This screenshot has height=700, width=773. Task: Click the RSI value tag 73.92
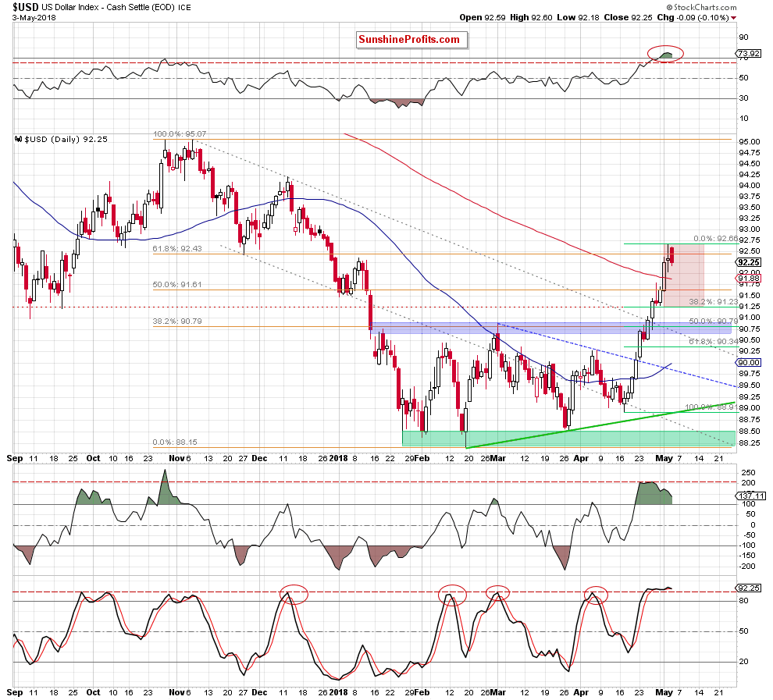point(748,53)
